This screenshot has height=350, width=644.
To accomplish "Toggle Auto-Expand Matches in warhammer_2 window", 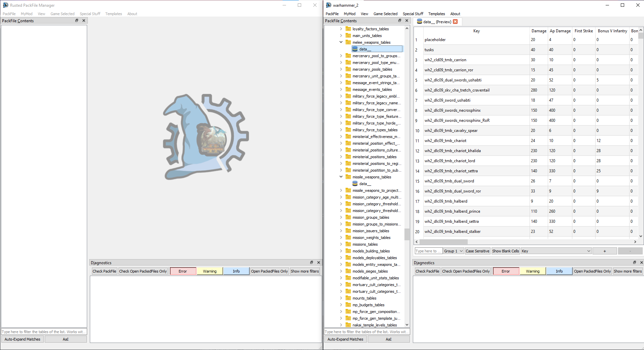I will 346,339.
